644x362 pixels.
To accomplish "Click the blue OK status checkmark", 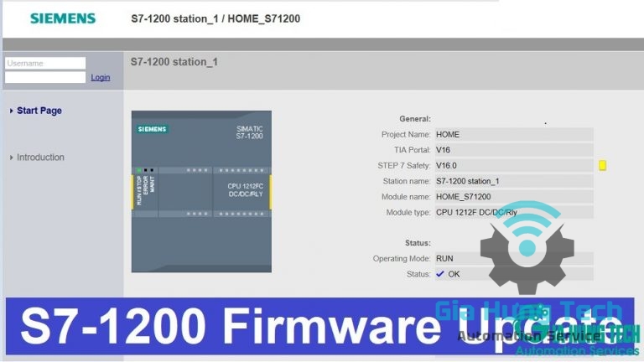I will (x=439, y=274).
